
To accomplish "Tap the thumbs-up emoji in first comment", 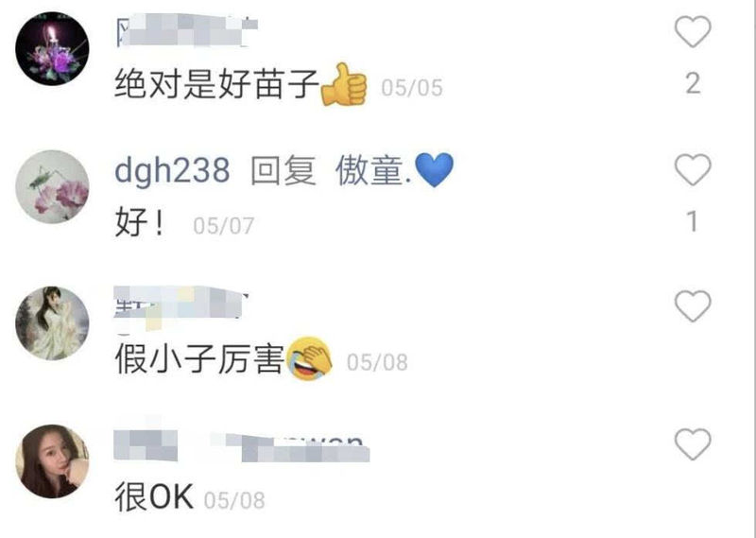I will pos(344,84).
